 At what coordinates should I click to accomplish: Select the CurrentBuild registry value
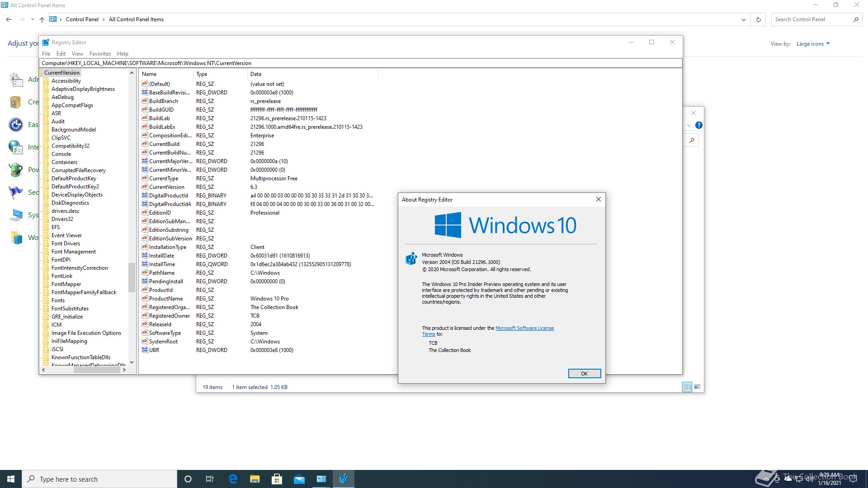(x=164, y=144)
